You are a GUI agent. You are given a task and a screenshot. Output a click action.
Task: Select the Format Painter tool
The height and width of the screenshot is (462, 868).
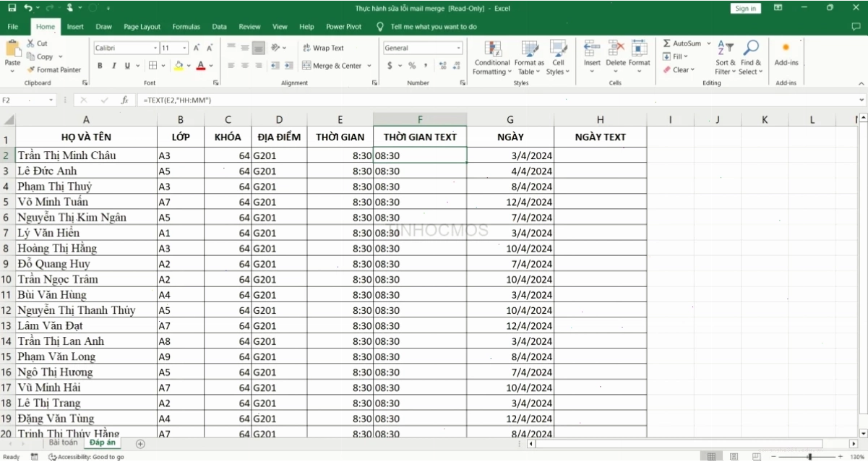pos(54,70)
